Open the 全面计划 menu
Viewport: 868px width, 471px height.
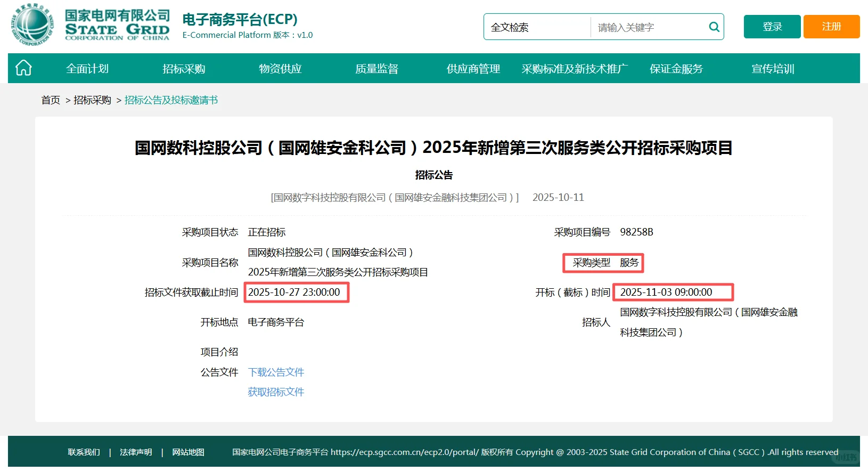coord(87,69)
